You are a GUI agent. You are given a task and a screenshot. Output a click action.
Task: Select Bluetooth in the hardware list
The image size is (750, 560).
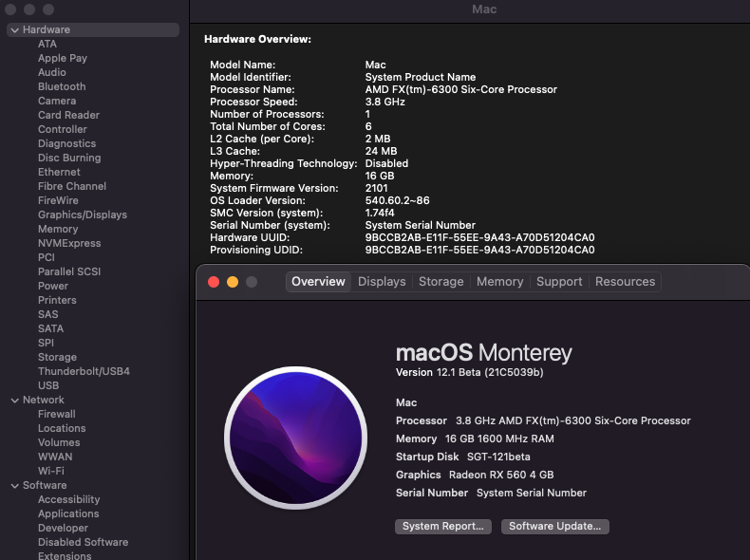62,86
